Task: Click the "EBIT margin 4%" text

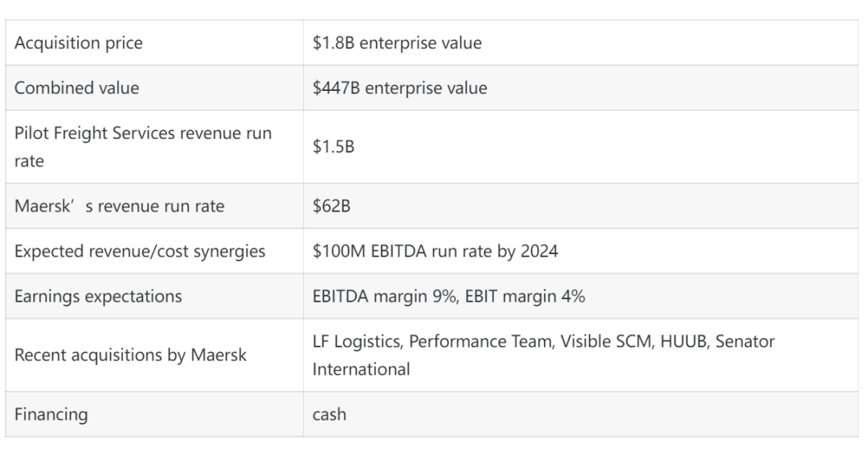Action: [x=518, y=296]
